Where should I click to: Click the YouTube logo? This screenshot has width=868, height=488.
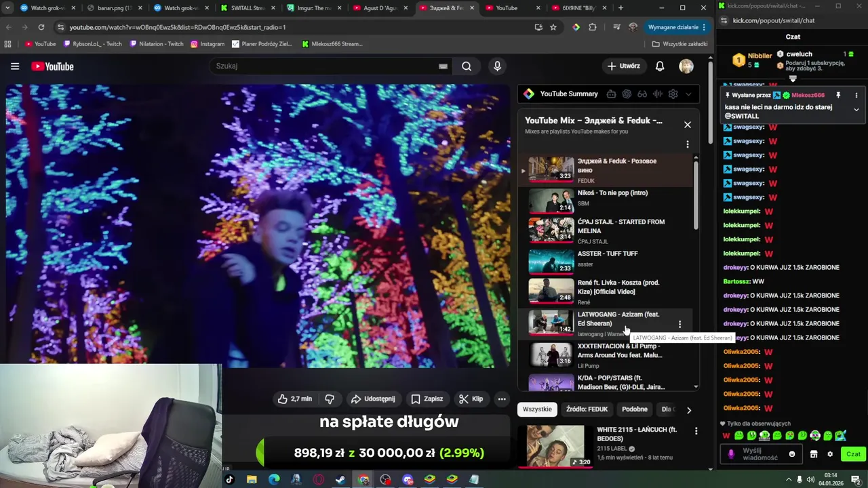tap(52, 66)
